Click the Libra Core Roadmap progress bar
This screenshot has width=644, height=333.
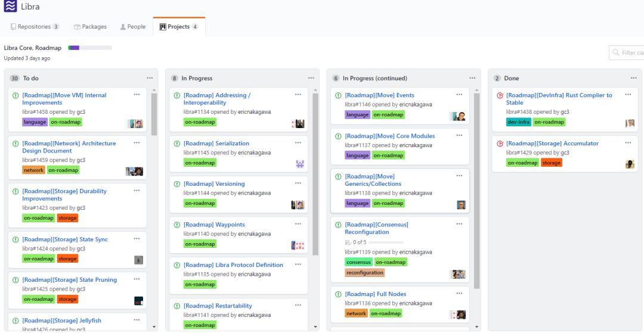click(x=90, y=48)
